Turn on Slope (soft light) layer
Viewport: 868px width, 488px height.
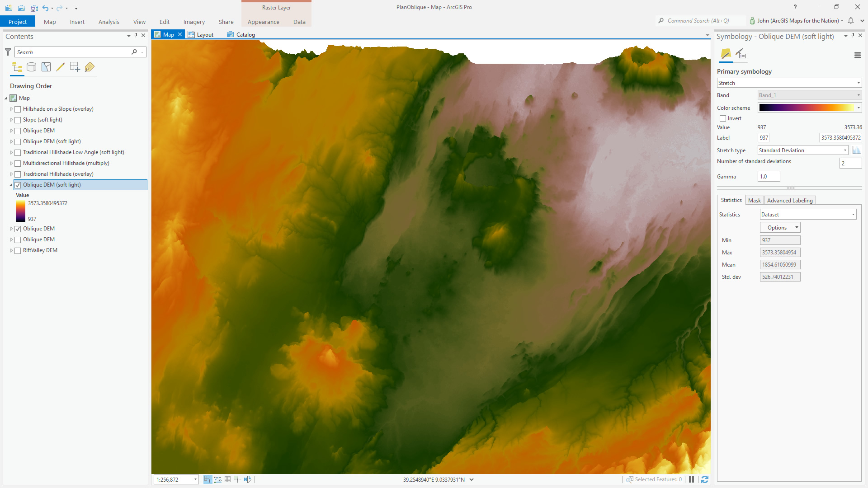click(x=18, y=120)
